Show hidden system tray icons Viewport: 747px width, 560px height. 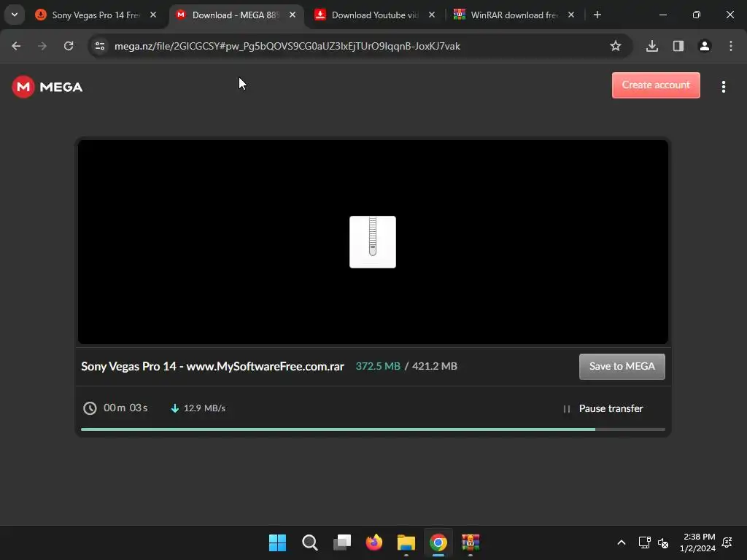[622, 542]
